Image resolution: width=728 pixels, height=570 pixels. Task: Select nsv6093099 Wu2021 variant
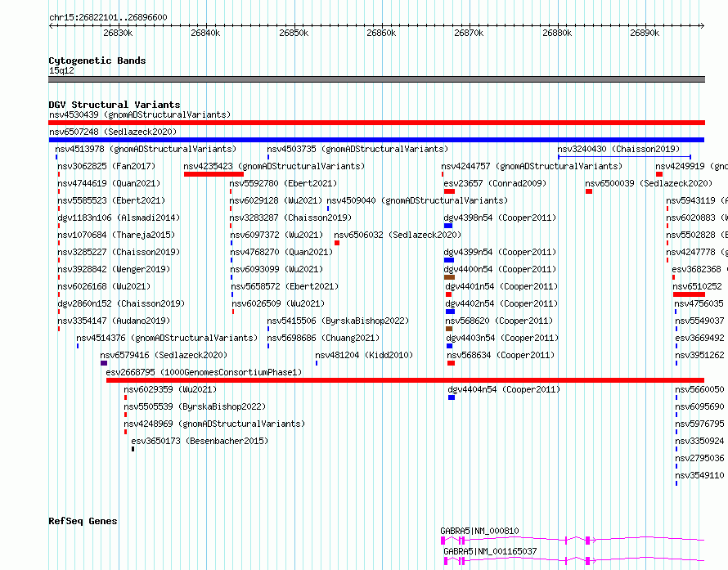[x=276, y=269]
